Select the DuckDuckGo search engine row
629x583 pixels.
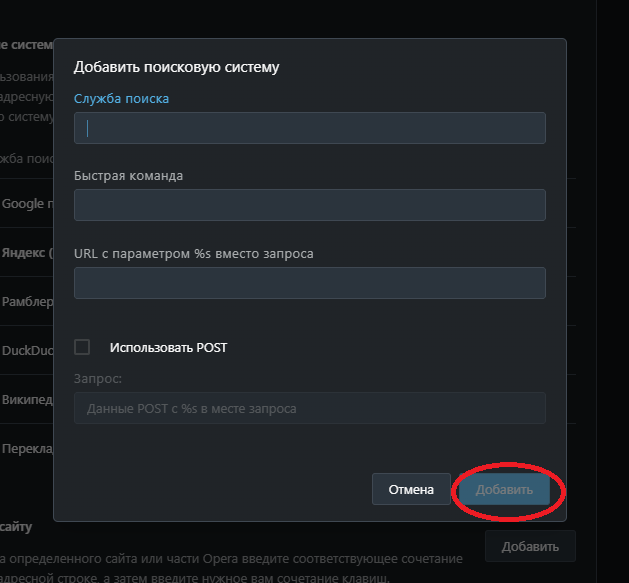pos(24,350)
